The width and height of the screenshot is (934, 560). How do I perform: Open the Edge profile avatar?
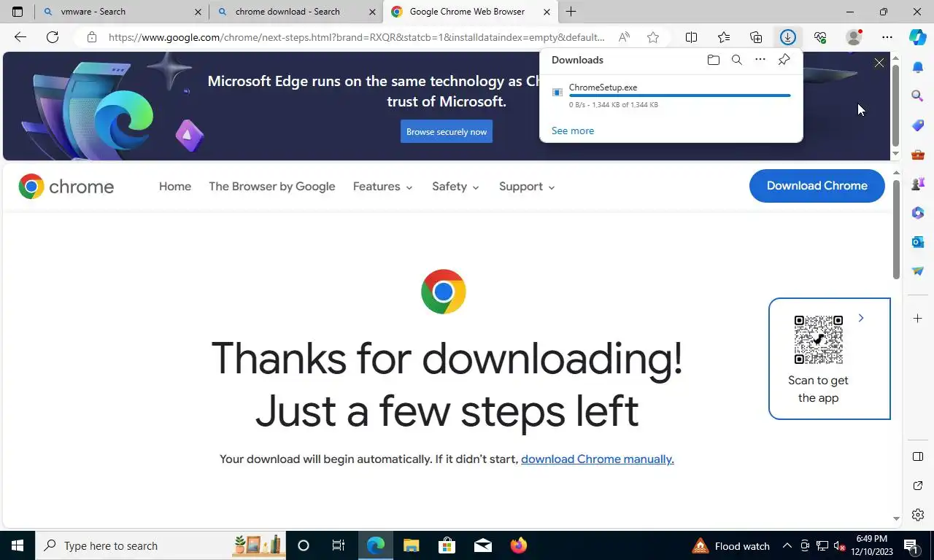point(853,37)
